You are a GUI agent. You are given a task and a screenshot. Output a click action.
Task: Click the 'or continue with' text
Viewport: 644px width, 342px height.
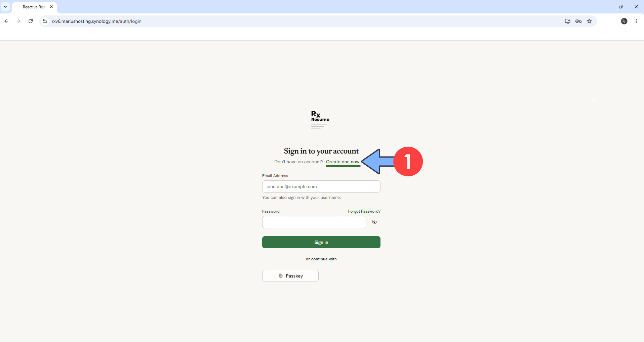point(321,259)
